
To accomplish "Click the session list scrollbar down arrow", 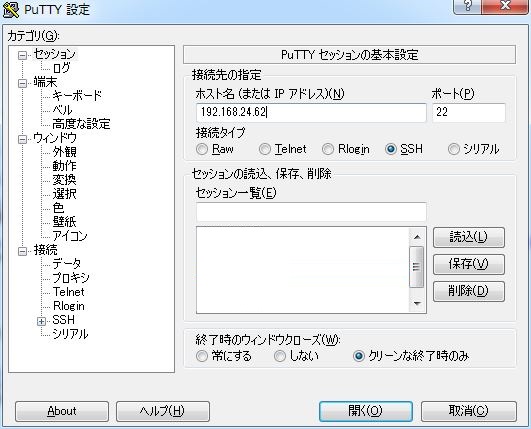I will tap(417, 303).
